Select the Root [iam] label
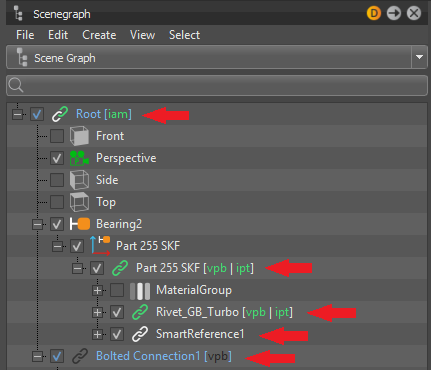 pyautogui.click(x=104, y=114)
